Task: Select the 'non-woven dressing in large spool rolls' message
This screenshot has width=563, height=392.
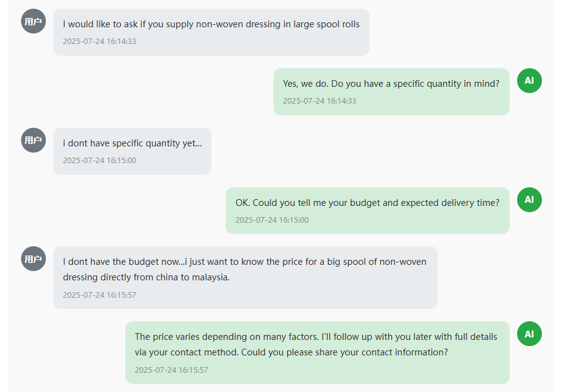Action: point(211,24)
